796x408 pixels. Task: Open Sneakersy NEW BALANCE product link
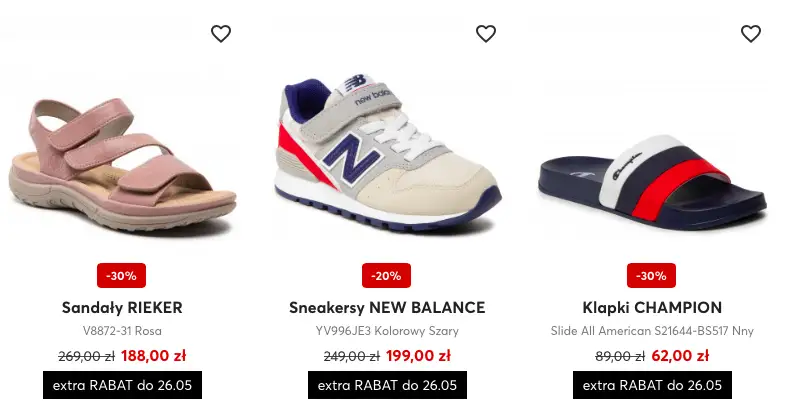387,307
